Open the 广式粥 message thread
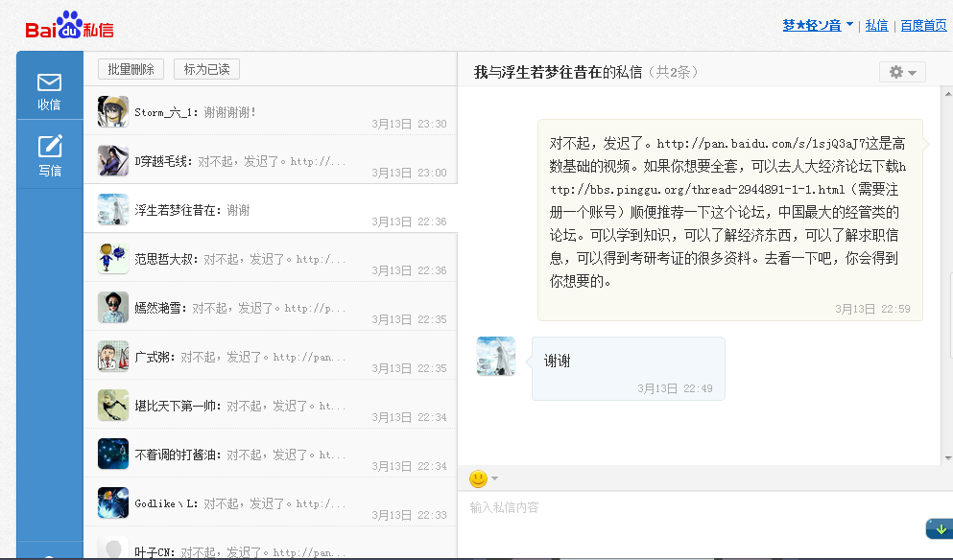Screen dimensions: 953x560 [269, 357]
